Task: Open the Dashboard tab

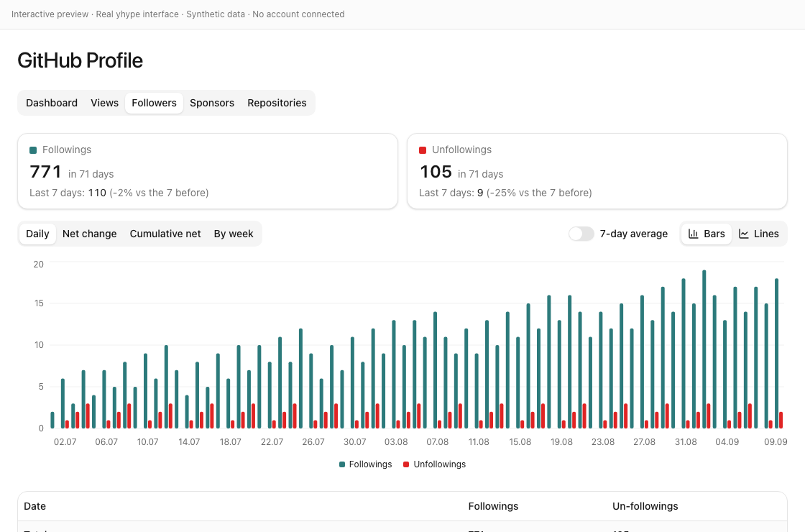Action: tap(52, 103)
